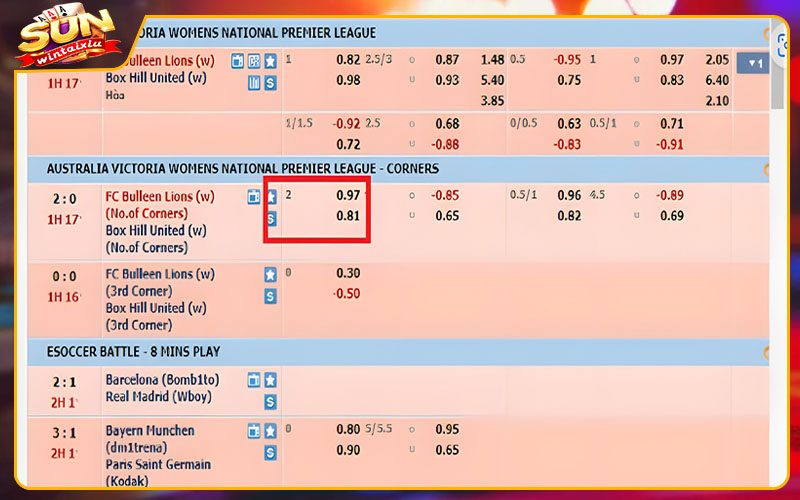Pick draw odds 3.85 in first match
The height and width of the screenshot is (500, 800).
(x=492, y=101)
